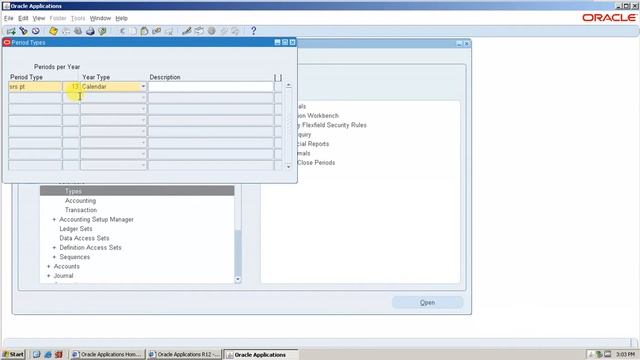Click the Period Type field in second row
The width and height of the screenshot is (640, 360).
(x=35, y=98)
